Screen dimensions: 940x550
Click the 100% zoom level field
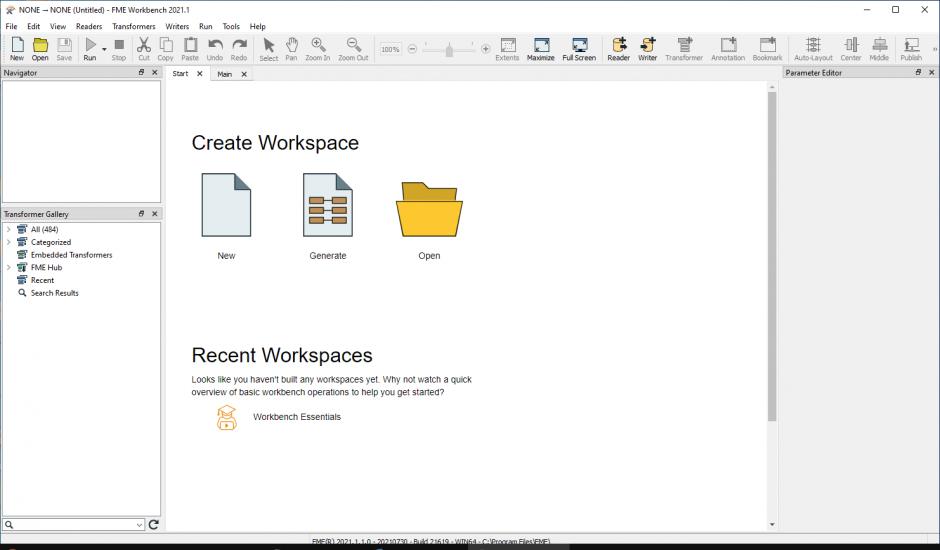pyautogui.click(x=390, y=49)
